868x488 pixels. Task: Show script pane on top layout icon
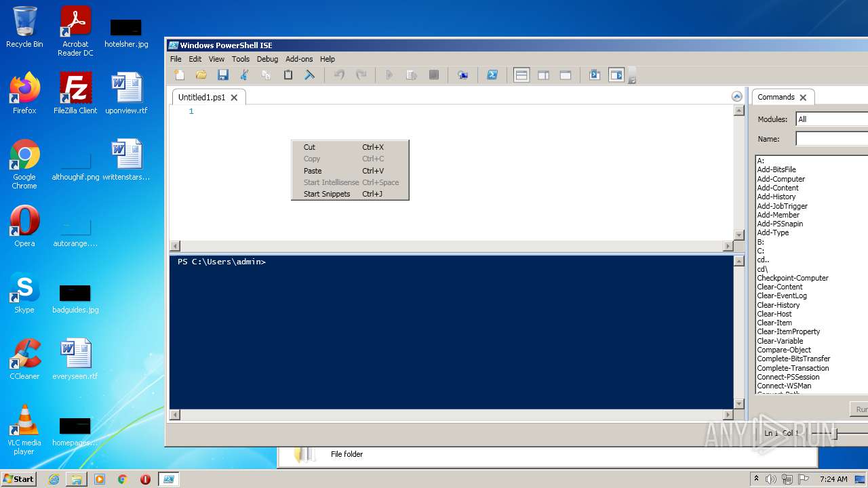pyautogui.click(x=521, y=75)
